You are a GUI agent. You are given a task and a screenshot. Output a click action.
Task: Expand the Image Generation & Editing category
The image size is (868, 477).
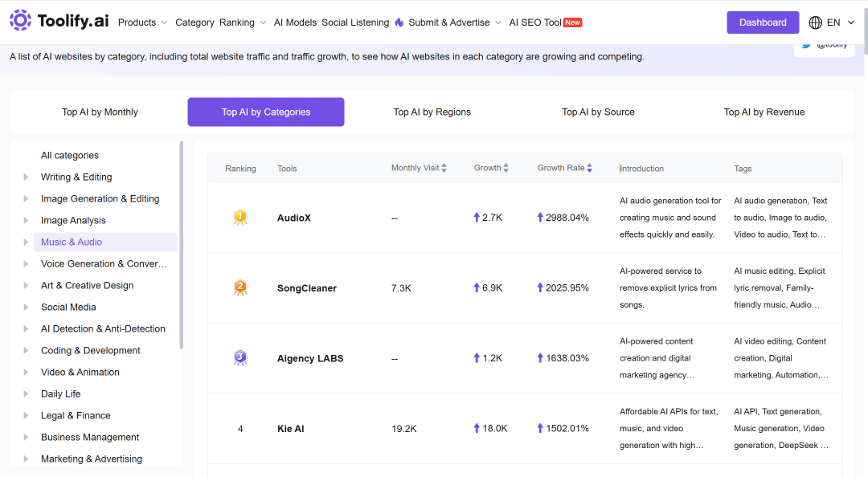26,198
